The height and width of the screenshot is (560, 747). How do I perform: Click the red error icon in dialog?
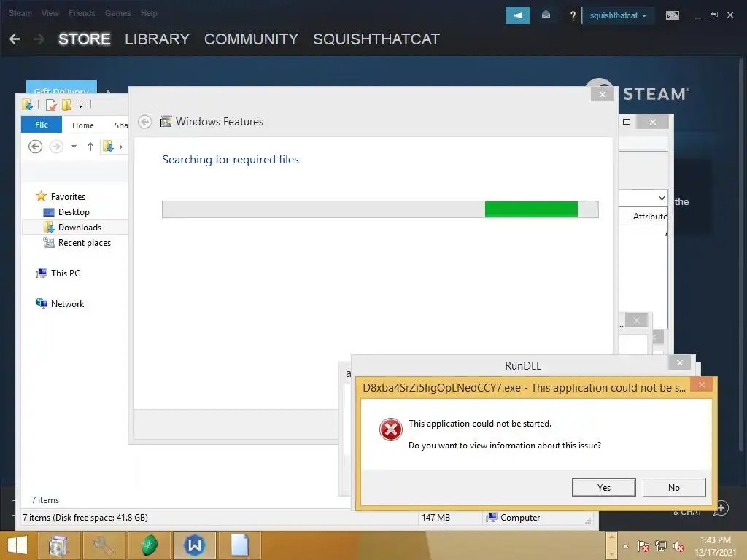click(391, 429)
